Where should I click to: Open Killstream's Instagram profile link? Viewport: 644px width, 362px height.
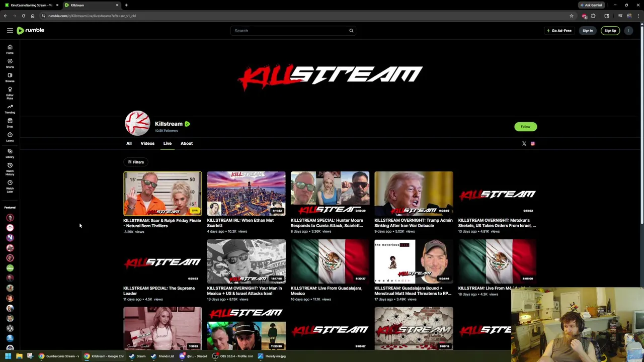(532, 144)
